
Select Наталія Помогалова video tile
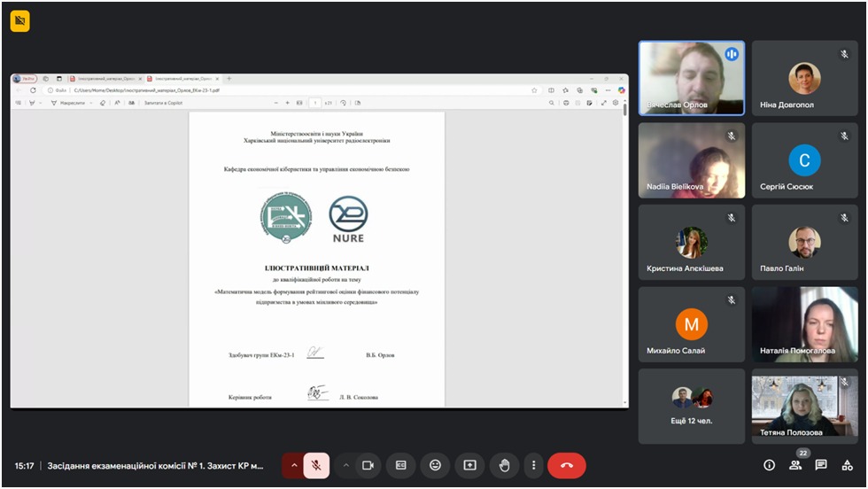[804, 323]
